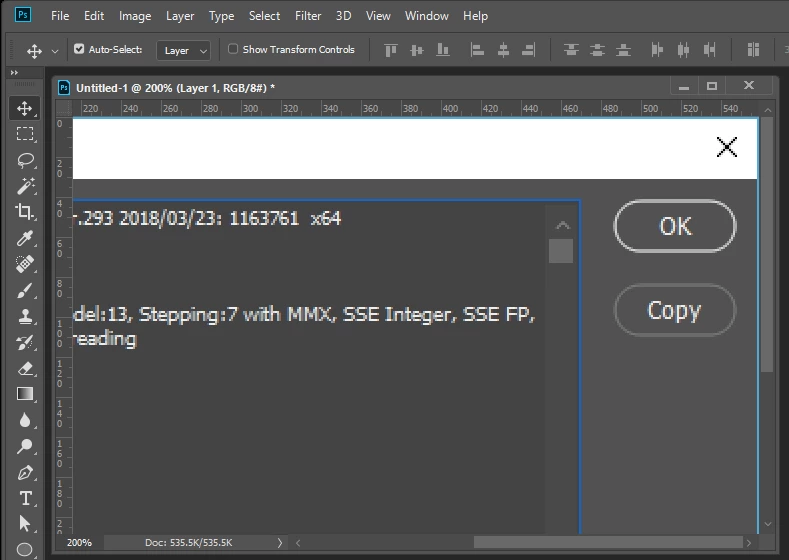Click the OK button in canvas
Viewport: 789px width, 560px height.
pyautogui.click(x=675, y=226)
